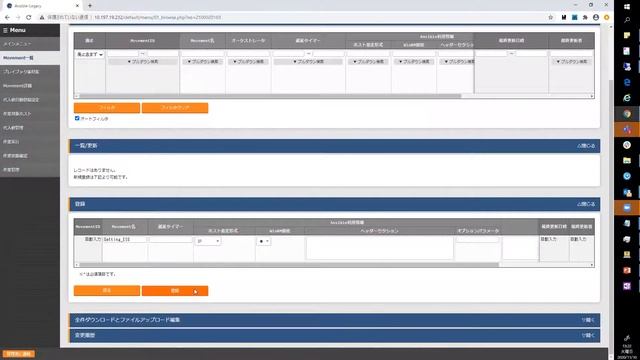Launch Microsoft Edge from the taskbar

pyautogui.click(x=627, y=82)
